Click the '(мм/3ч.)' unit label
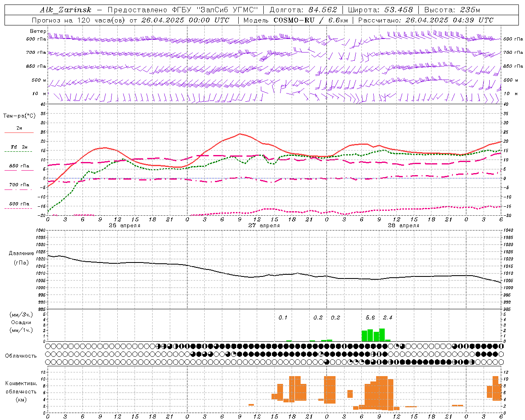The height and width of the screenshot is (420, 525). tap(21, 315)
